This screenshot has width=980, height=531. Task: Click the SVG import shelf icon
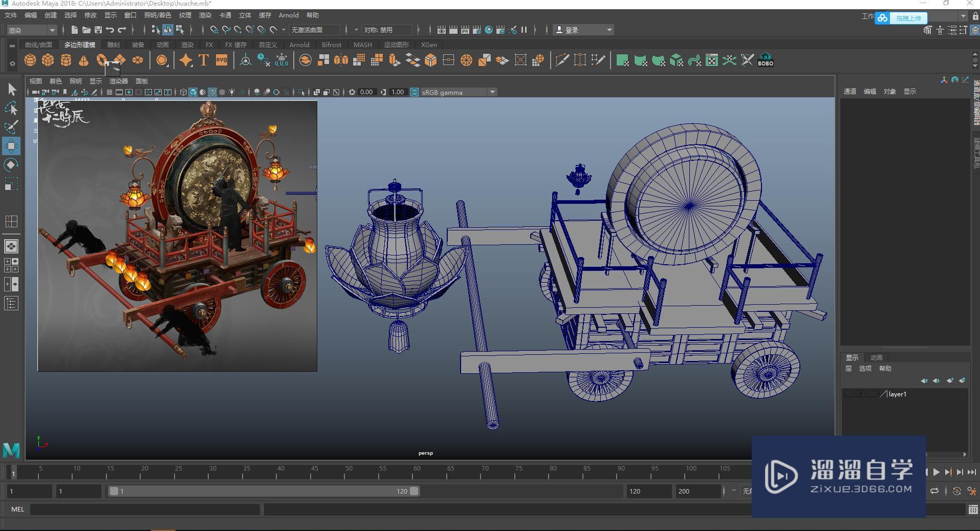[221, 60]
